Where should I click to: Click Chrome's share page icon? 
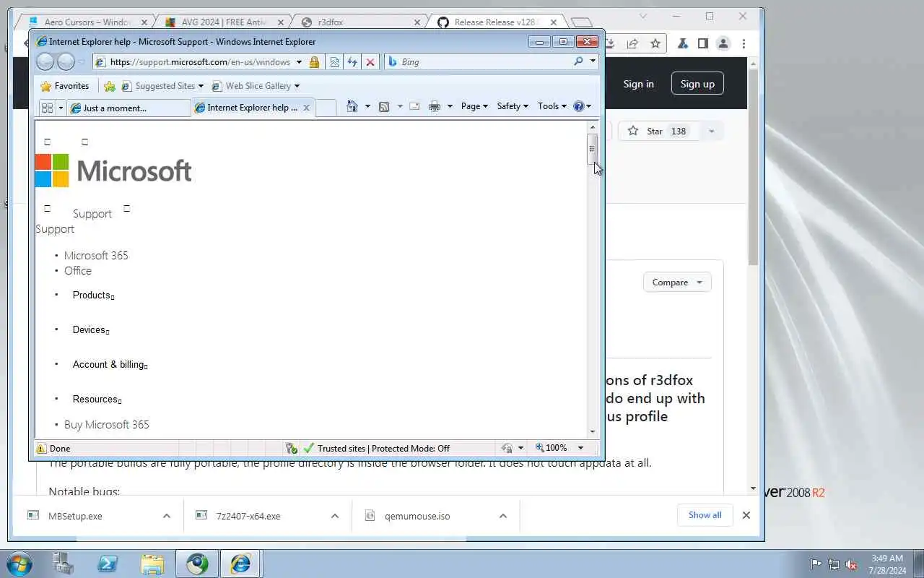click(632, 43)
